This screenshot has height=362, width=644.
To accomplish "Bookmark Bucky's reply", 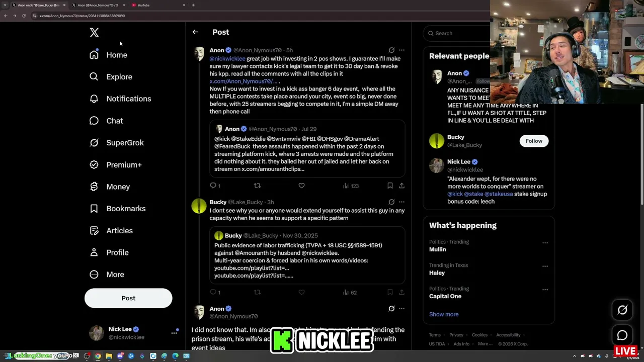I will (x=390, y=292).
